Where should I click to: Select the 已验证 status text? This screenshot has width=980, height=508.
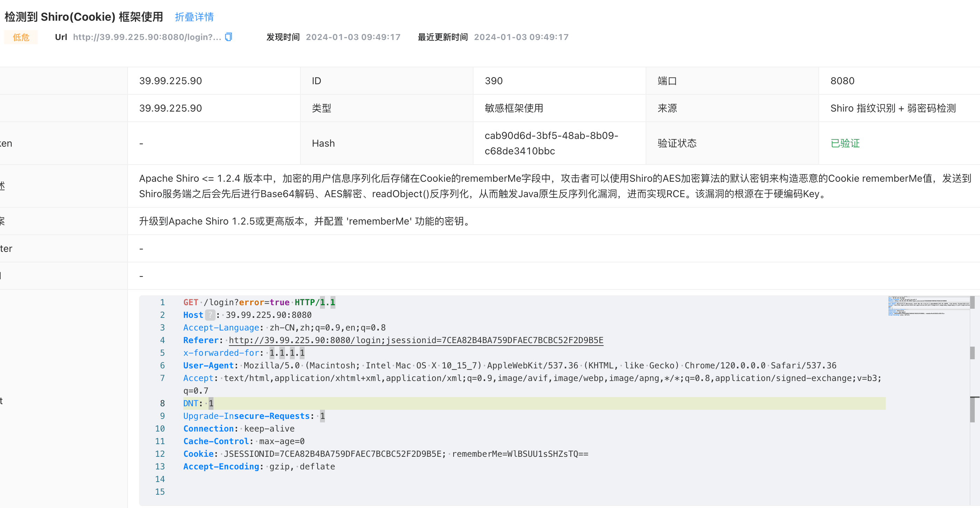[x=845, y=143]
